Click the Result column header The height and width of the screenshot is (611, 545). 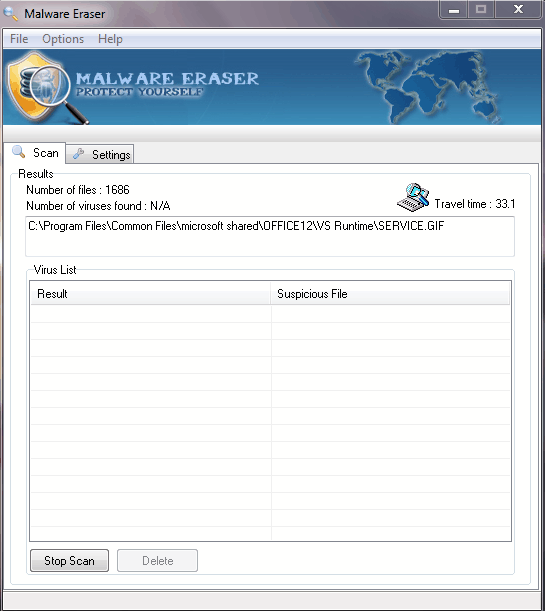tap(150, 293)
